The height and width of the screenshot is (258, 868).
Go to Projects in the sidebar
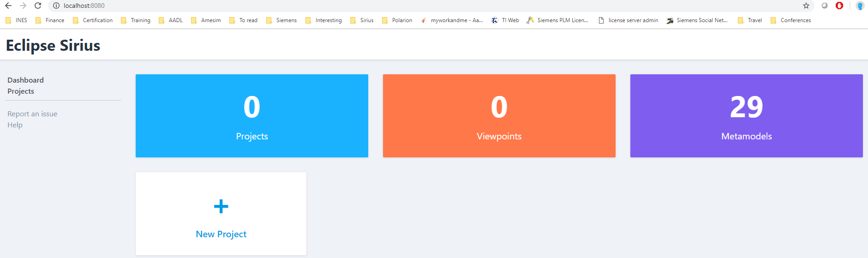21,91
